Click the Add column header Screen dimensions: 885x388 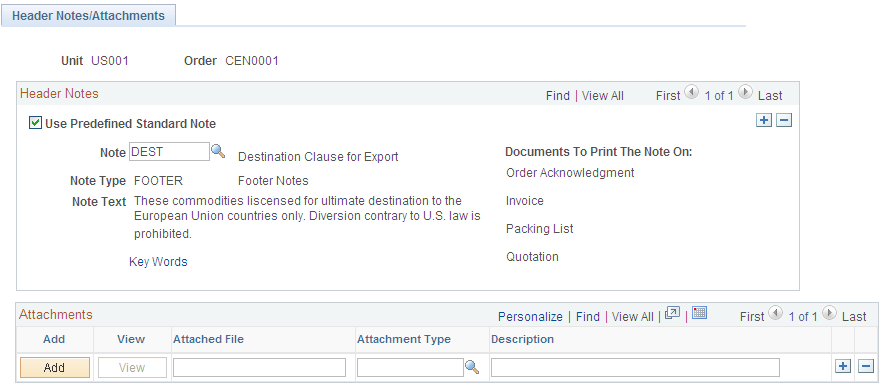pyautogui.click(x=54, y=339)
